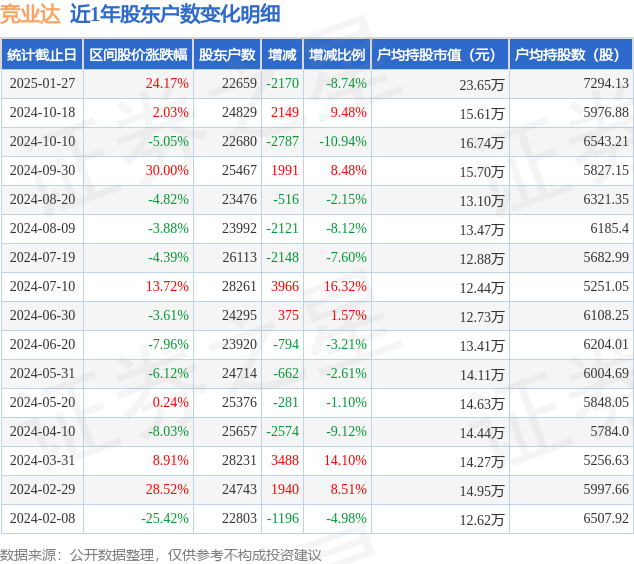Select the change value -2170
The image size is (634, 564).
click(x=283, y=83)
